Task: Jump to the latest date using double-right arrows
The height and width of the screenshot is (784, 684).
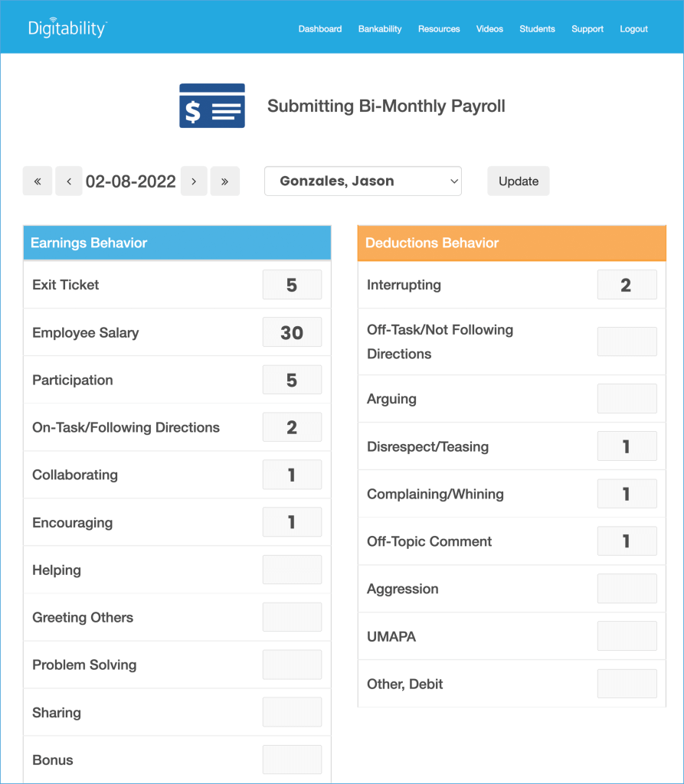Action: coord(224,181)
